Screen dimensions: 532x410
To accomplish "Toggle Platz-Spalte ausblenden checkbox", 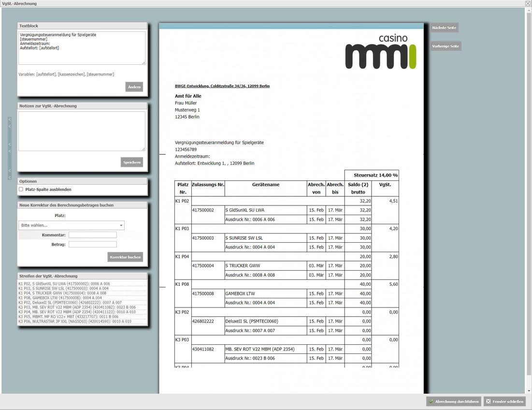I will pyautogui.click(x=21, y=190).
